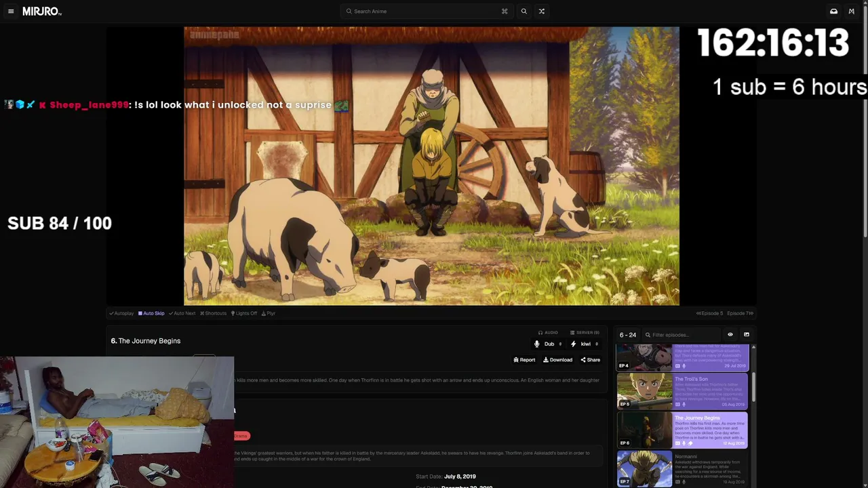
Task: Toggle Auto Next option
Action: pos(182,313)
